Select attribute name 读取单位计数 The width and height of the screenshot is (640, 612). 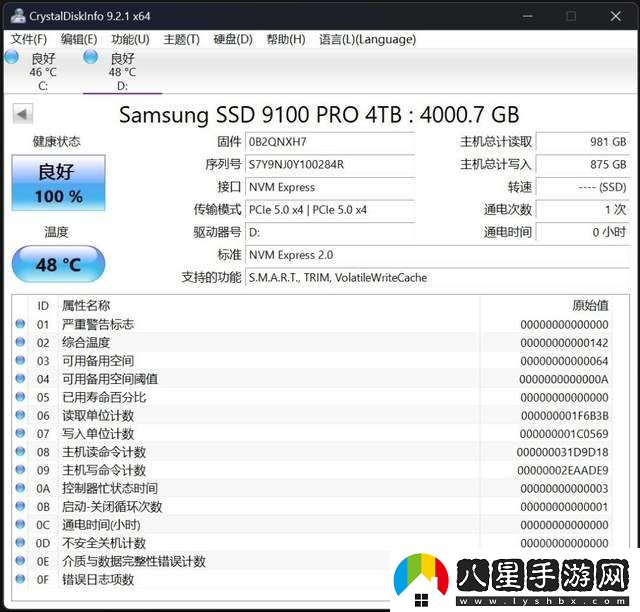[98, 416]
